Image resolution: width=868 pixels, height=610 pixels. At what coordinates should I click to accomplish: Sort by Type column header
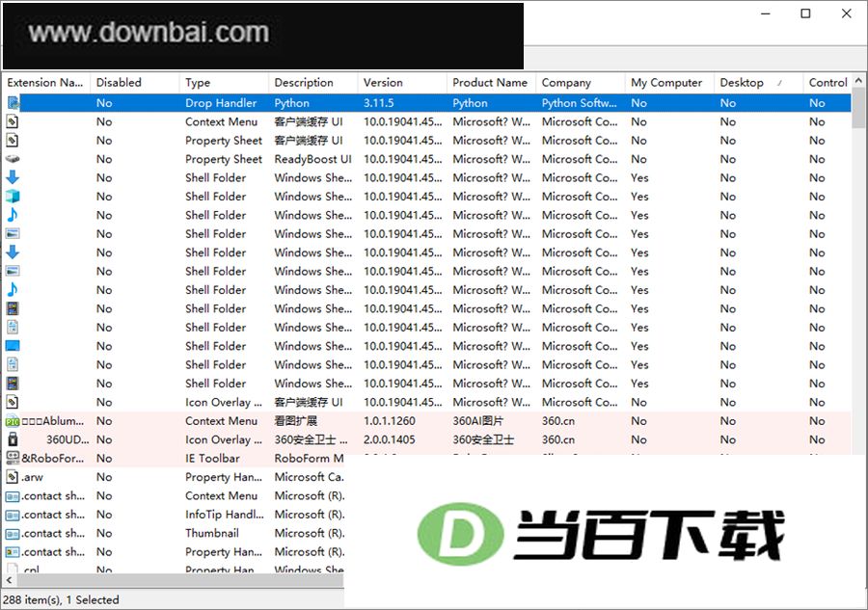[224, 83]
